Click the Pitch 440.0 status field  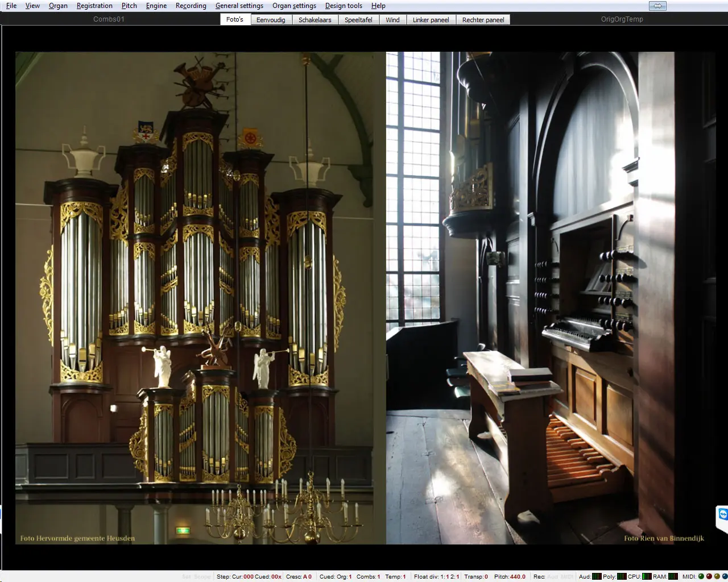[510, 576]
